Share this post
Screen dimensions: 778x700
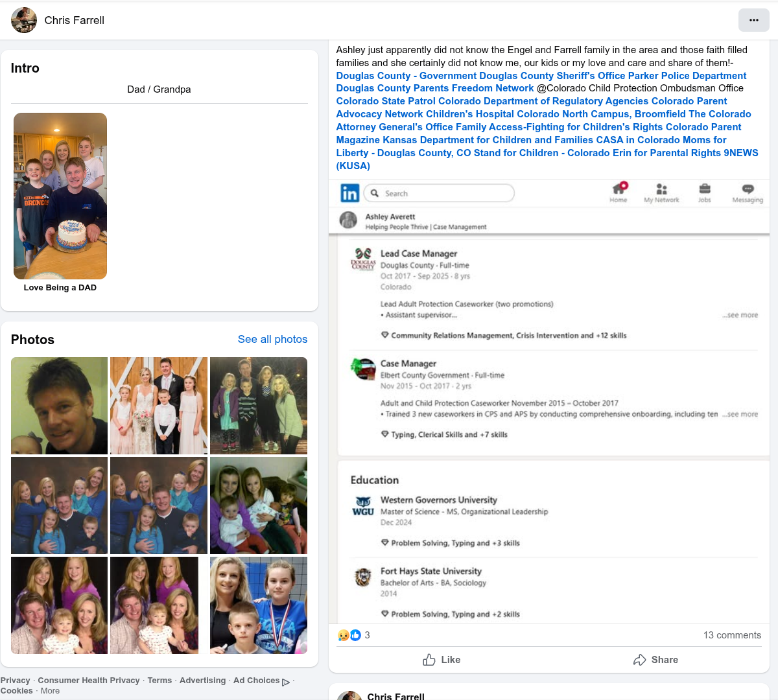click(655, 660)
